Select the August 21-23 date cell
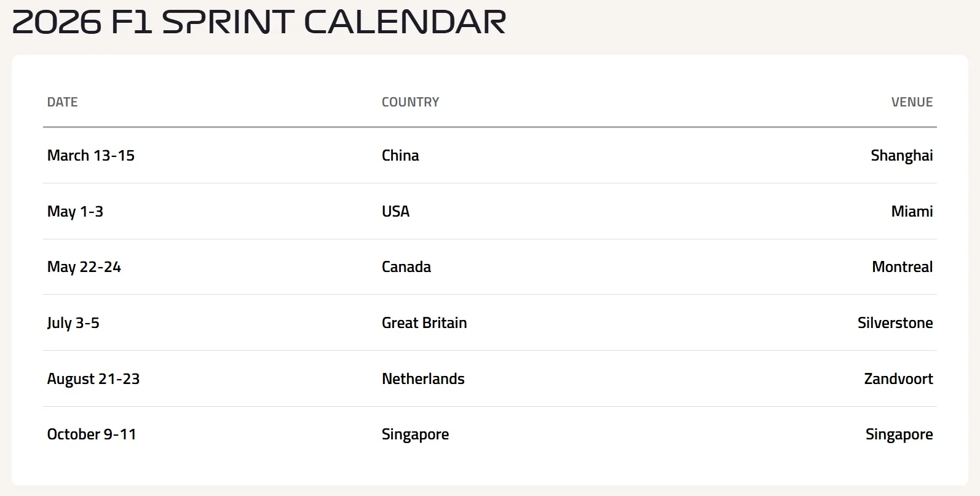 [x=93, y=379]
